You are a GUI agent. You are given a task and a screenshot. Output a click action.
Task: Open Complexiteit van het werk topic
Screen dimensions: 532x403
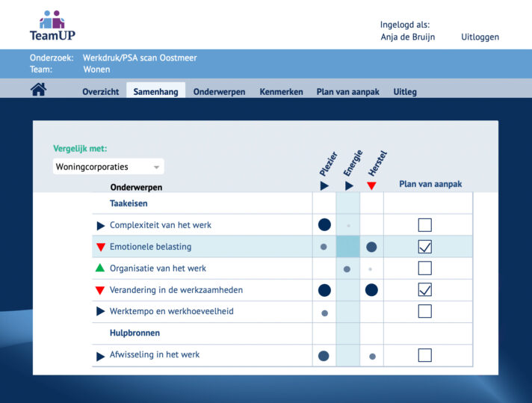pos(161,225)
